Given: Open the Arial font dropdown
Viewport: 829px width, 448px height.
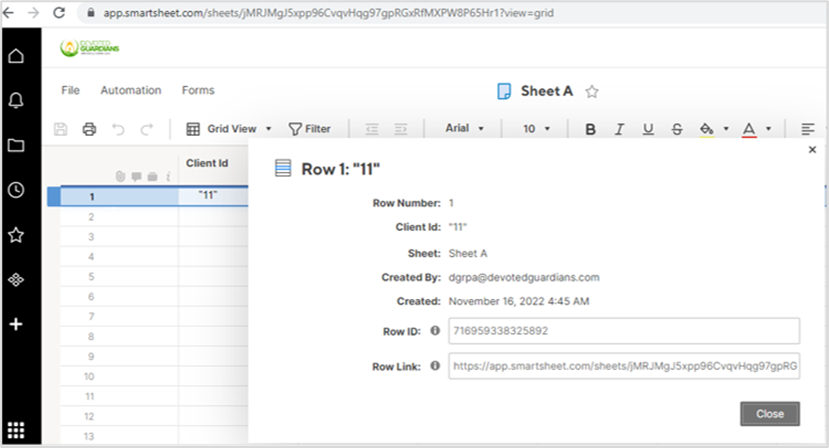Looking at the screenshot, I should (464, 129).
